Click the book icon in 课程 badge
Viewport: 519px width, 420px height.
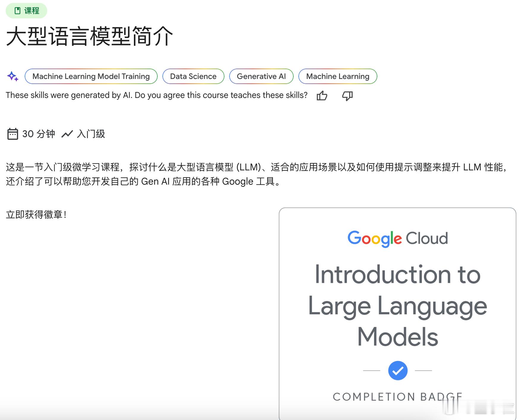click(x=18, y=11)
